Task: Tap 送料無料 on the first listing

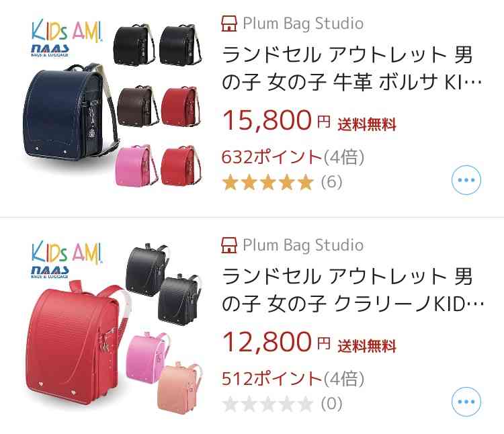Action: point(367,124)
